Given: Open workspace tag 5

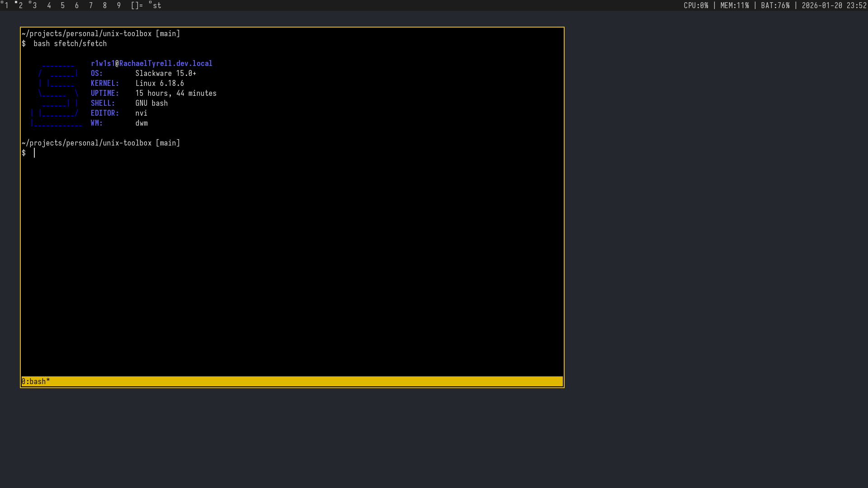Looking at the screenshot, I should 62,5.
